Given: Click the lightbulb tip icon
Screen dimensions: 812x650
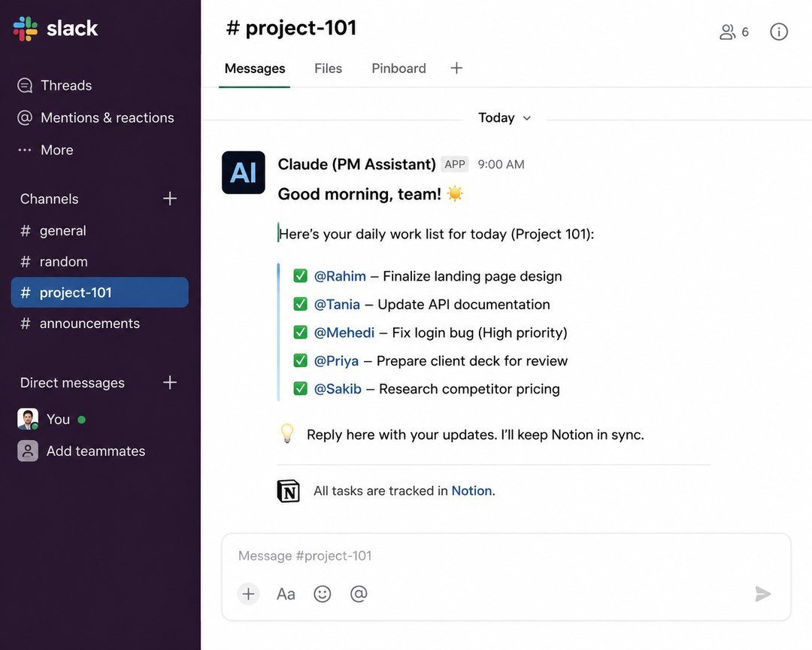Looking at the screenshot, I should [287, 433].
